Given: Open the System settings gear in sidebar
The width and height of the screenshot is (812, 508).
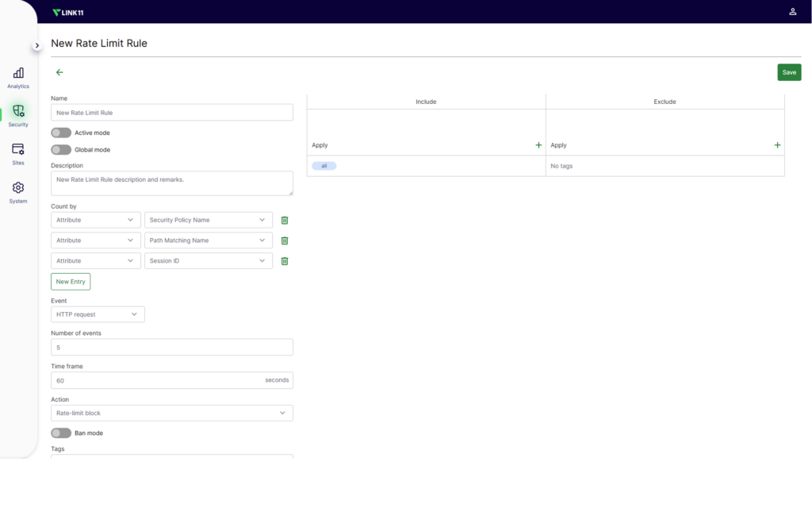Looking at the screenshot, I should (18, 193).
